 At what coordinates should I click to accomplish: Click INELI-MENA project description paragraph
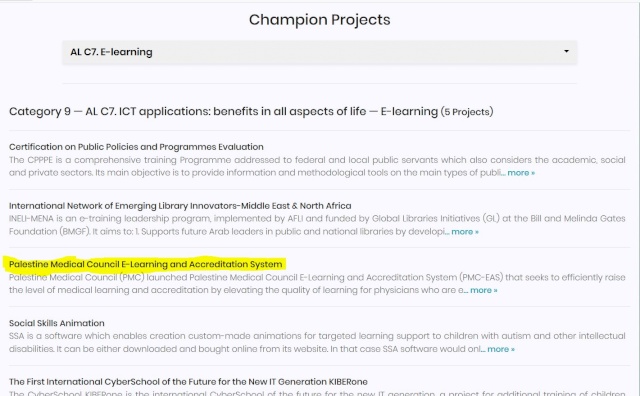pos(317,225)
